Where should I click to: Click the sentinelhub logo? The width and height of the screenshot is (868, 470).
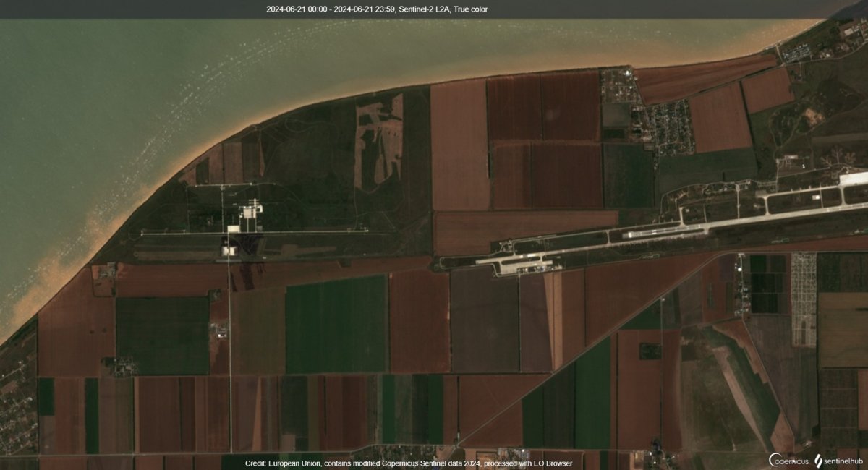[x=839, y=460]
